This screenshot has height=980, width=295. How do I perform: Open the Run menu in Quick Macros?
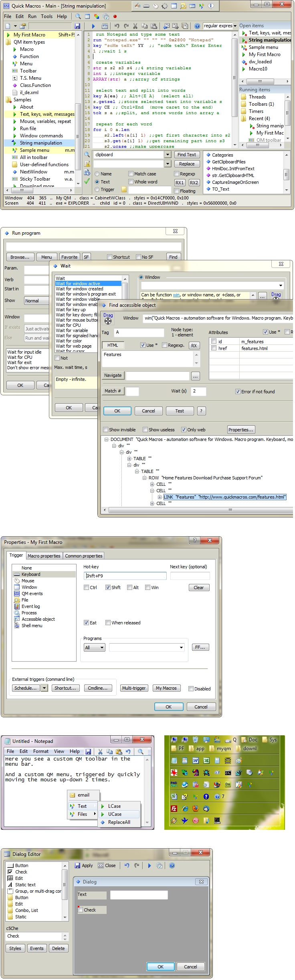click(32, 16)
